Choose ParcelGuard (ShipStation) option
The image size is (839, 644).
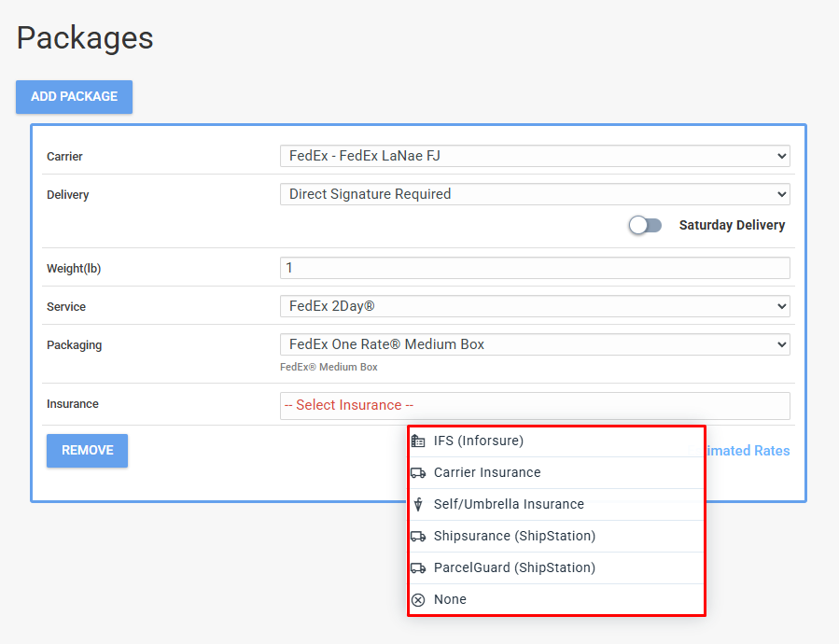(x=556, y=568)
